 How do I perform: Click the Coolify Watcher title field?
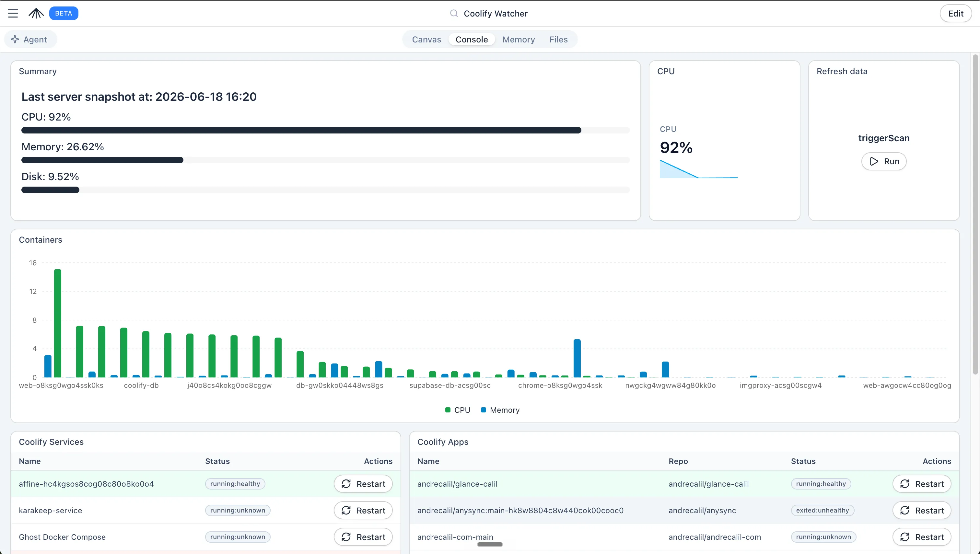[x=496, y=14]
